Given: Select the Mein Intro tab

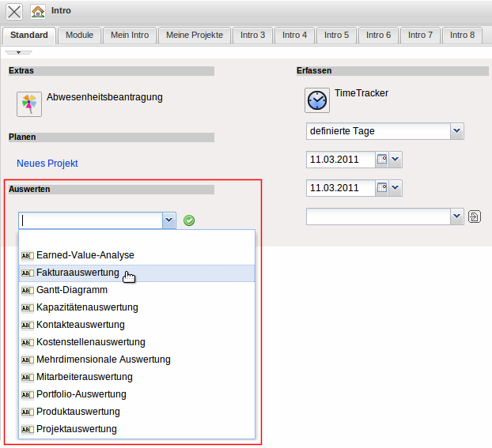Looking at the screenshot, I should point(130,35).
